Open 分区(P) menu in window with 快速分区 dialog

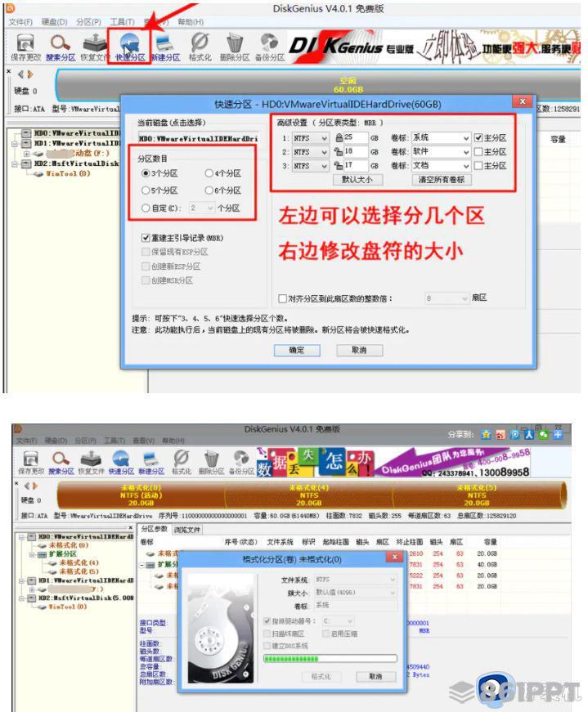88,22
